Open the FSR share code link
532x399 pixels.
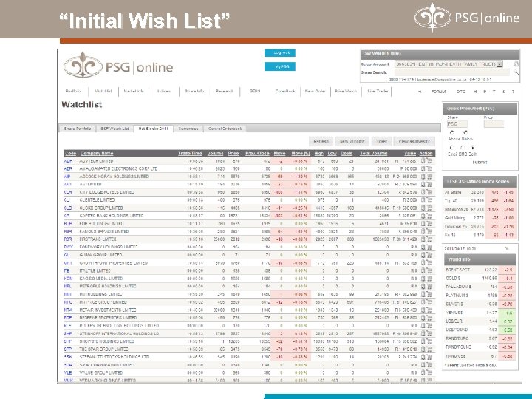[67, 239]
